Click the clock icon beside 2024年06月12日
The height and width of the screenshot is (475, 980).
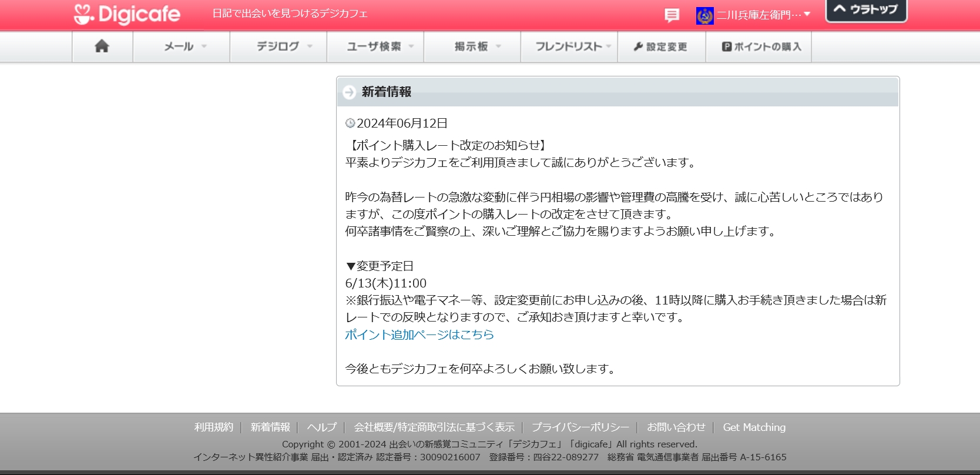coord(350,123)
